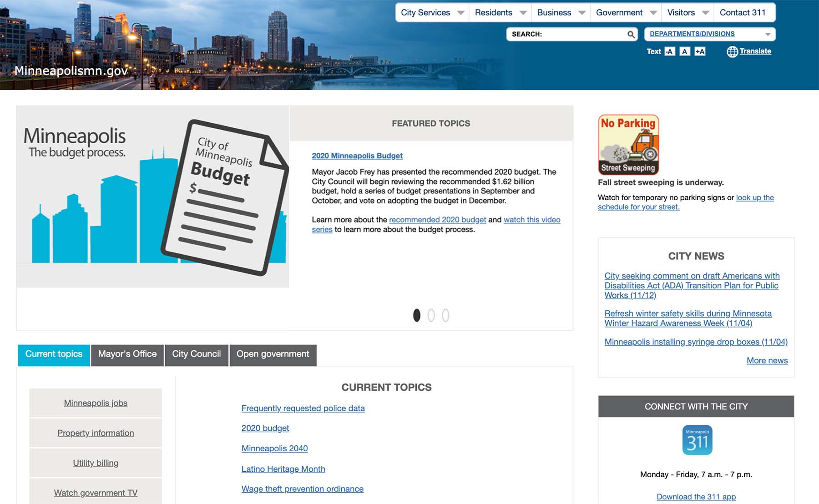
Task: Expand the City Services menu arrow
Action: pyautogui.click(x=460, y=13)
